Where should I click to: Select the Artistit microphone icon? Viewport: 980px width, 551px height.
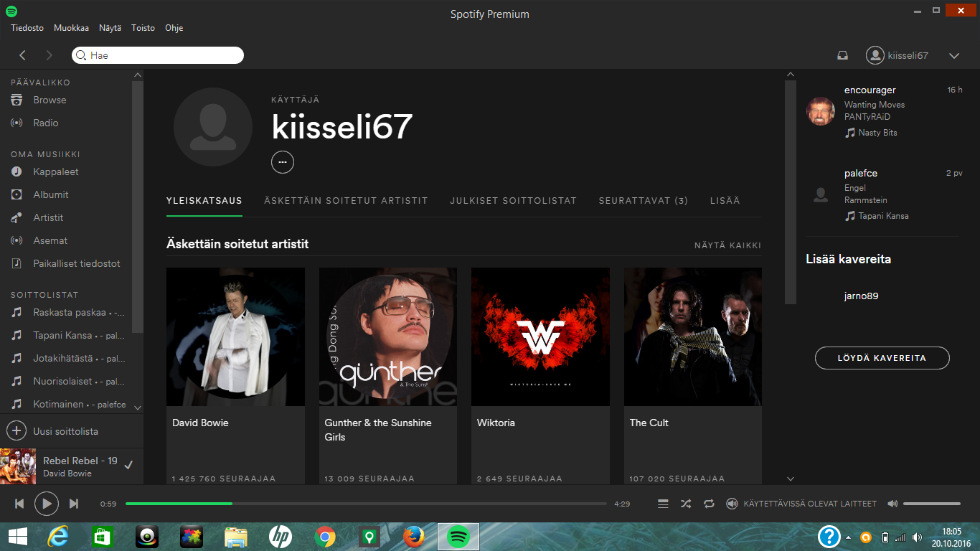click(17, 217)
